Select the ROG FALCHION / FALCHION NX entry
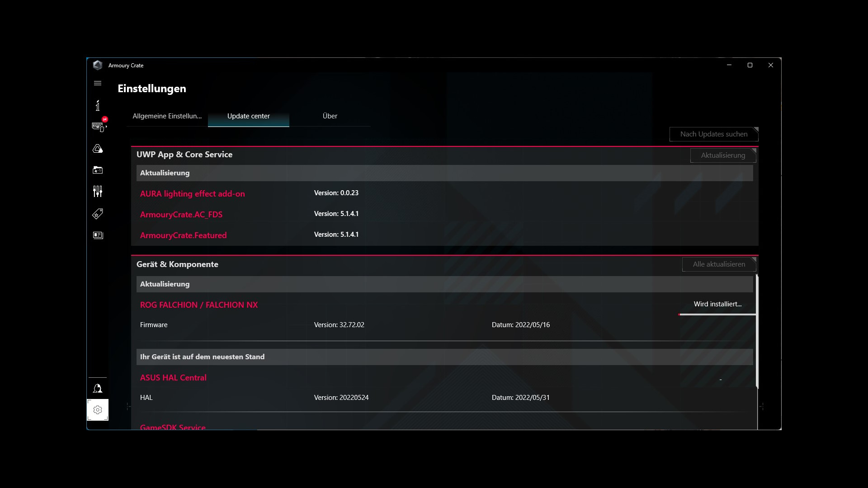This screenshot has height=488, width=868. 199,305
